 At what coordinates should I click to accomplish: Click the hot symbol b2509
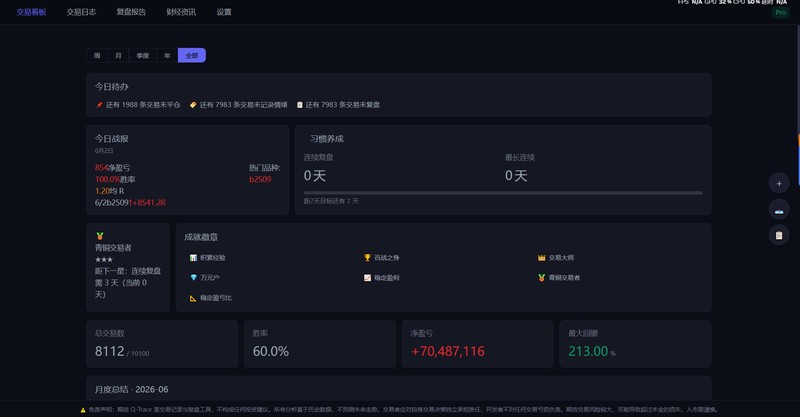click(x=260, y=179)
